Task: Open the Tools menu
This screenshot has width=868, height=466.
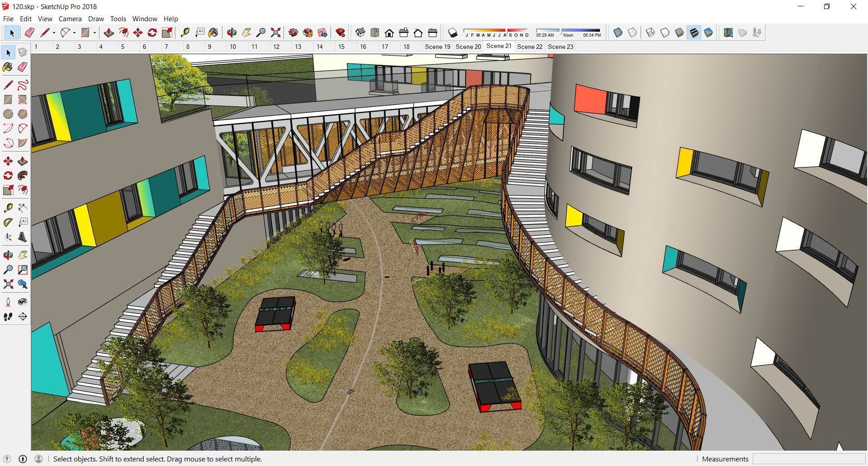Action: click(x=118, y=19)
